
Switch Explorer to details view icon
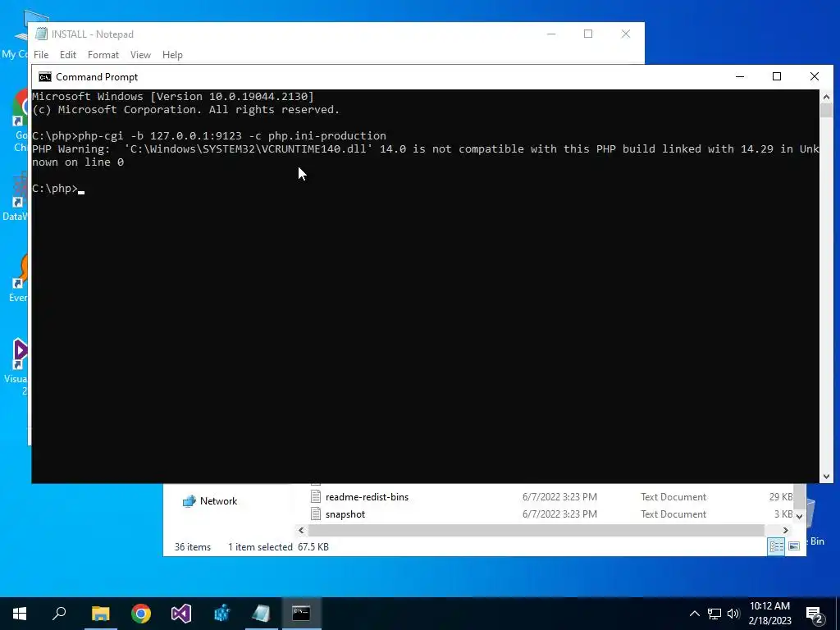pos(776,546)
